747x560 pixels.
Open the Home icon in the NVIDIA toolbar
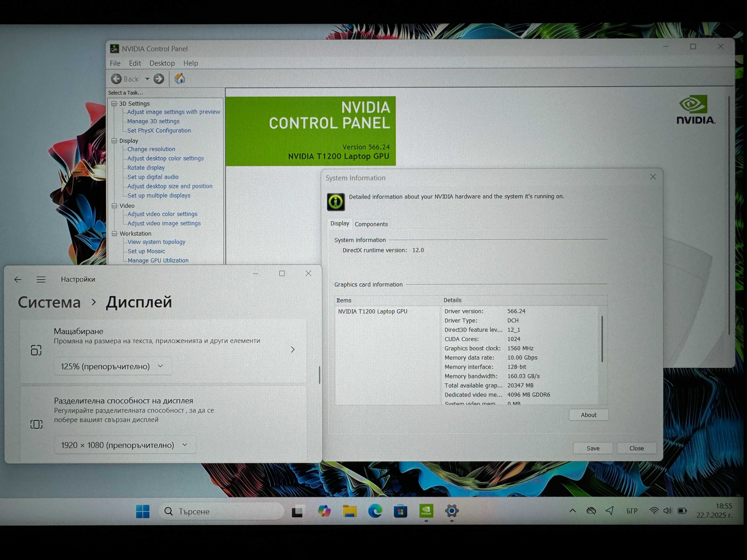coord(180,79)
